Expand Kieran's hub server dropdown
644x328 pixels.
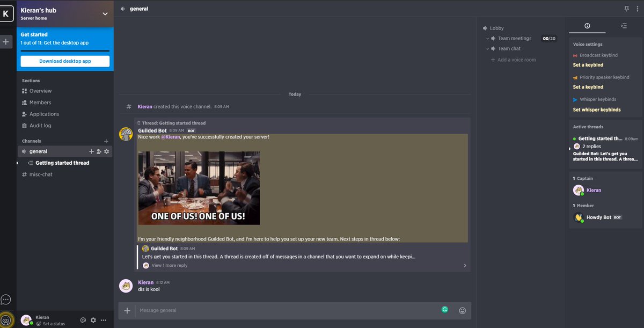105,13
